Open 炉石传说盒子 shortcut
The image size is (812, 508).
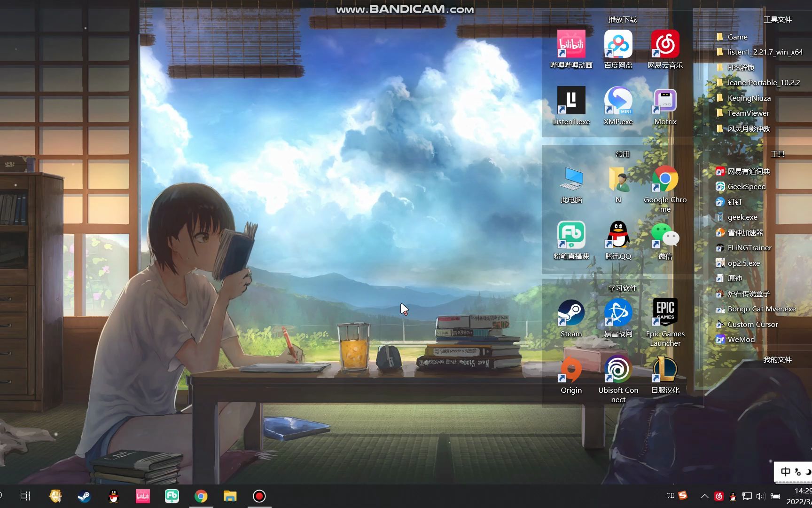[743, 294]
